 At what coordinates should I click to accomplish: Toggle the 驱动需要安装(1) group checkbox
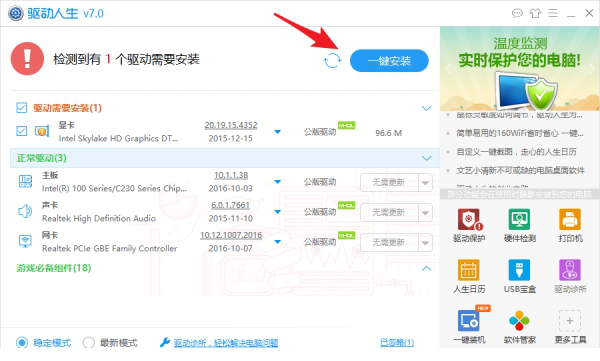21,108
